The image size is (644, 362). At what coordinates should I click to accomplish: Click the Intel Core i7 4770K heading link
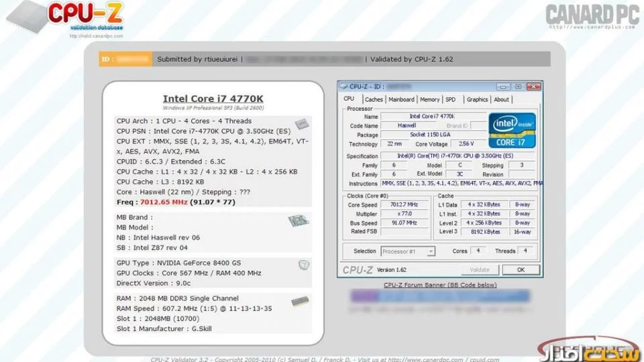pos(213,99)
